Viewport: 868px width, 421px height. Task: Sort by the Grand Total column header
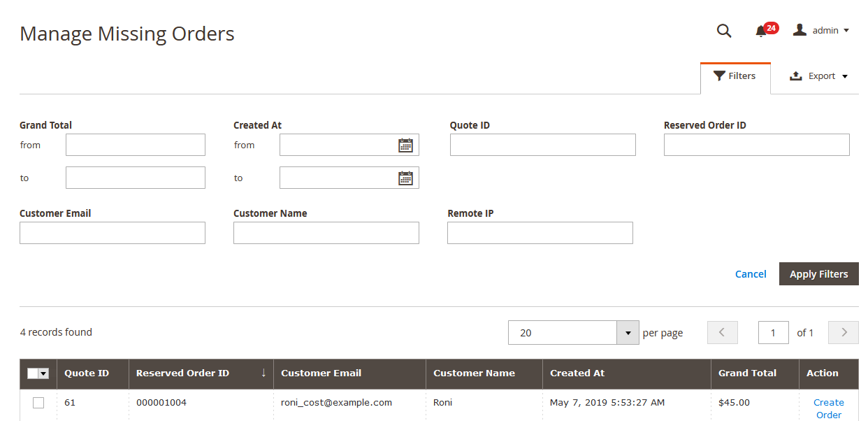click(x=747, y=373)
